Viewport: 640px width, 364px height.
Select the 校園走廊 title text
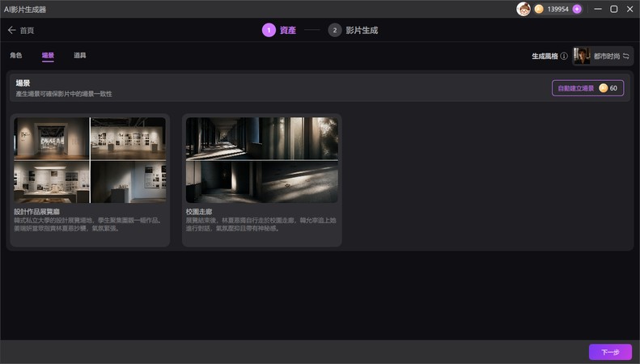coord(199,211)
